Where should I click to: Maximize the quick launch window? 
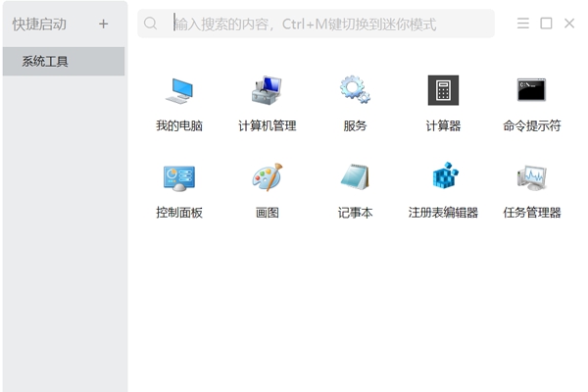coord(546,24)
